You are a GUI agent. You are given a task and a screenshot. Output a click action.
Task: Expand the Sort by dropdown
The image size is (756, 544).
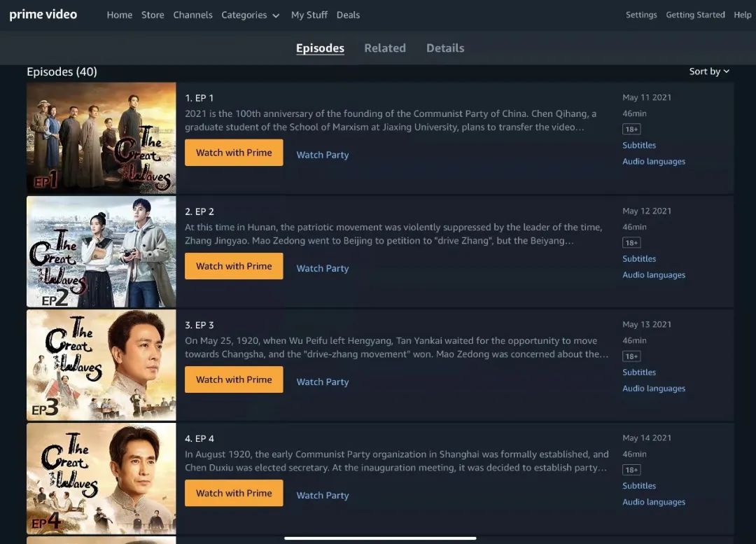709,71
